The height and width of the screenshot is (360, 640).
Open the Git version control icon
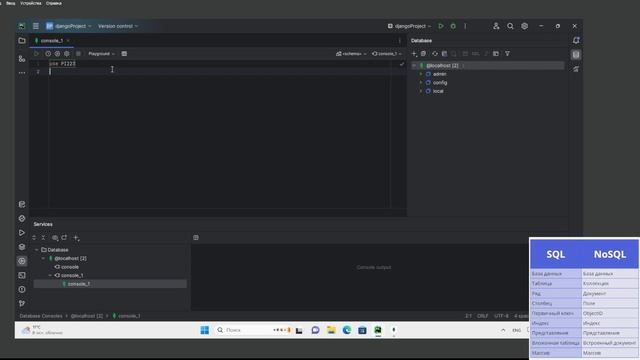point(22,303)
